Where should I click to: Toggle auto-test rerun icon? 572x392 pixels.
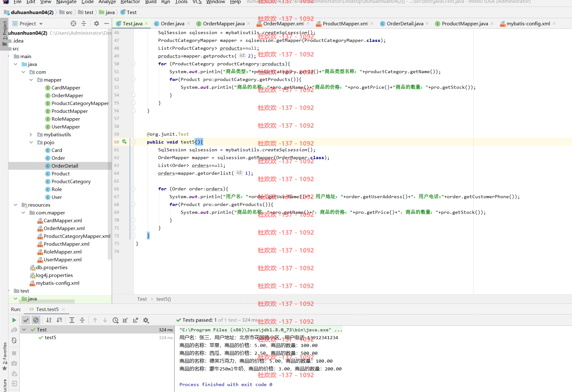pos(14,340)
